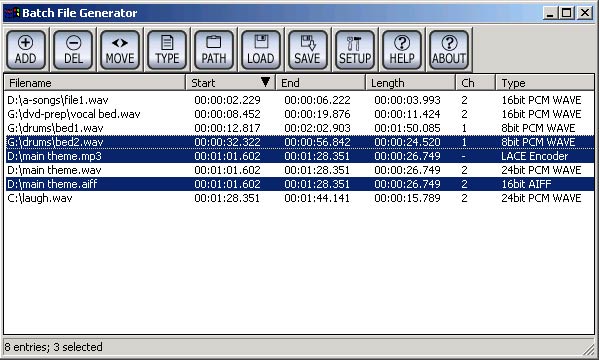Click length value 00:00:24.520

point(407,142)
